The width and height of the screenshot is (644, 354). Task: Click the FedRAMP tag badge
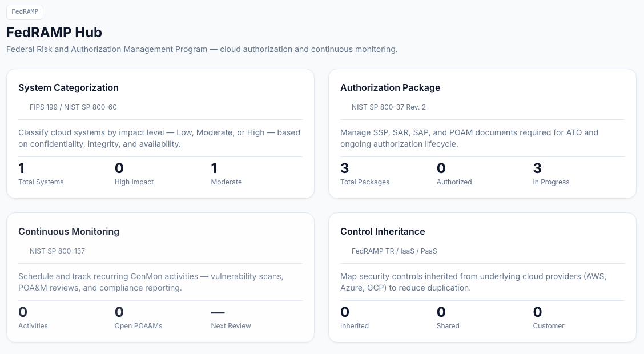(25, 12)
